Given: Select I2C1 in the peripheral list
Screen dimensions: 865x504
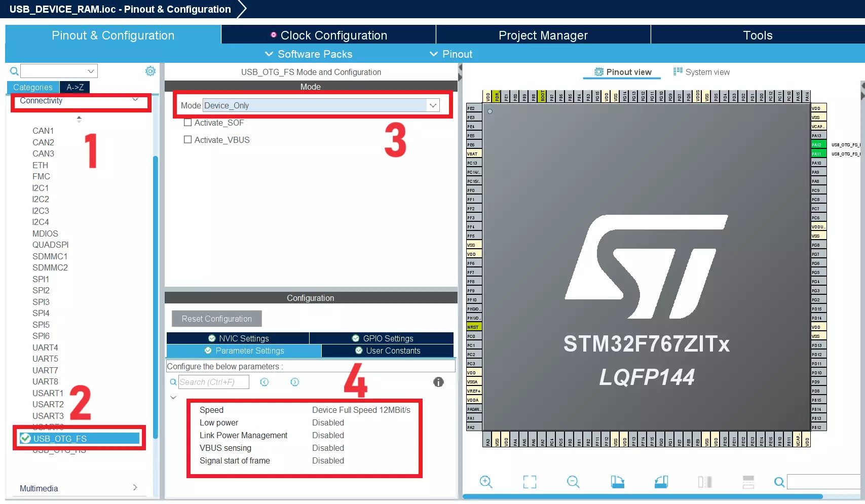Looking at the screenshot, I should (41, 188).
